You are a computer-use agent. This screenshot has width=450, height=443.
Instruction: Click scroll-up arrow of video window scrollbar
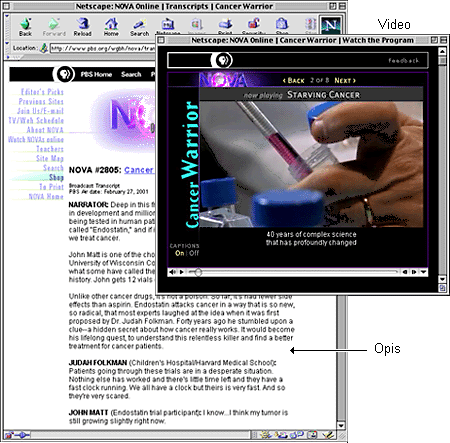tap(442, 51)
